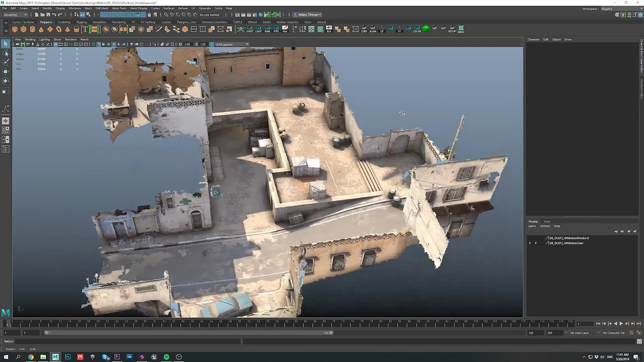Select the Polygon Cube tool on the shelf
Screen dimensions: 644x362
pos(23,29)
